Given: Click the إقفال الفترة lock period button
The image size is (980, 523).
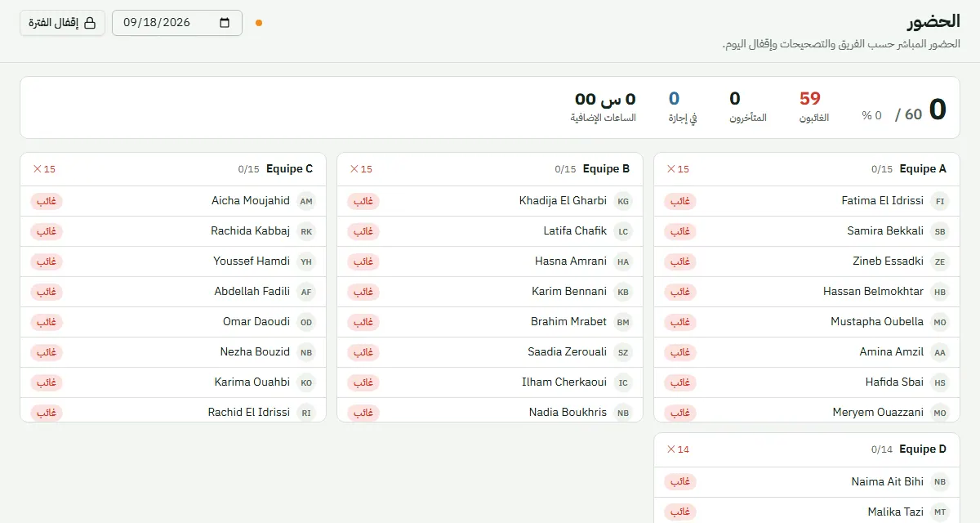Looking at the screenshot, I should point(63,23).
